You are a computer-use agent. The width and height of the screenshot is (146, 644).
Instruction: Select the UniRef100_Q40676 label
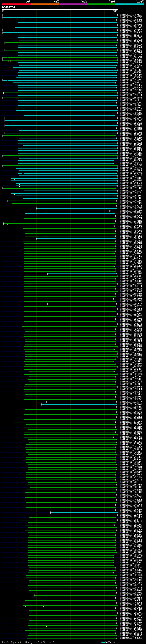[131, 306]
